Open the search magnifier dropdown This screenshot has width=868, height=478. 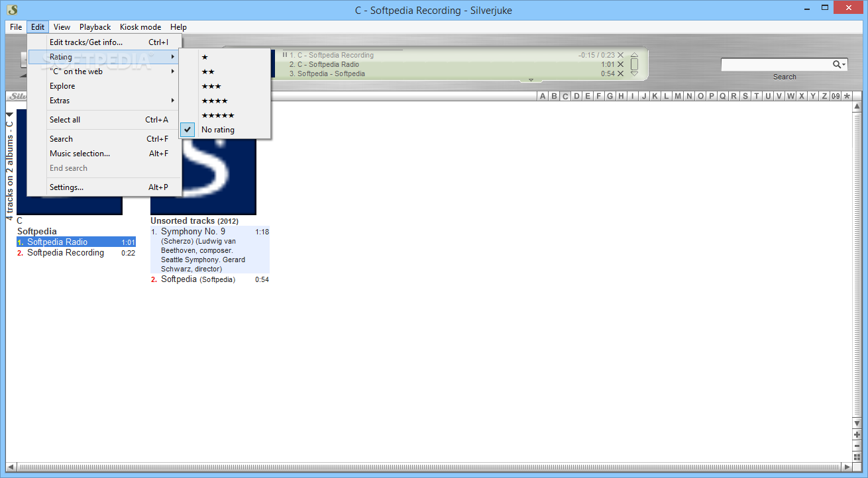tap(840, 64)
